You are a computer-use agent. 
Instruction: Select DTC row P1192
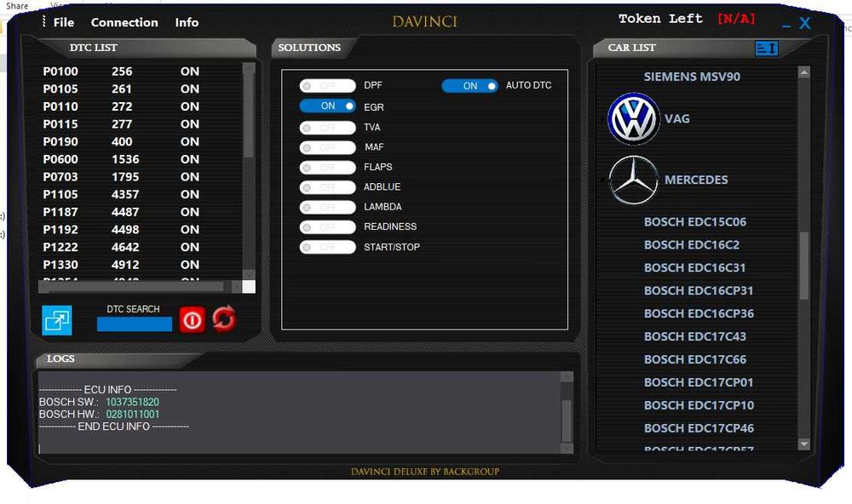(x=121, y=229)
